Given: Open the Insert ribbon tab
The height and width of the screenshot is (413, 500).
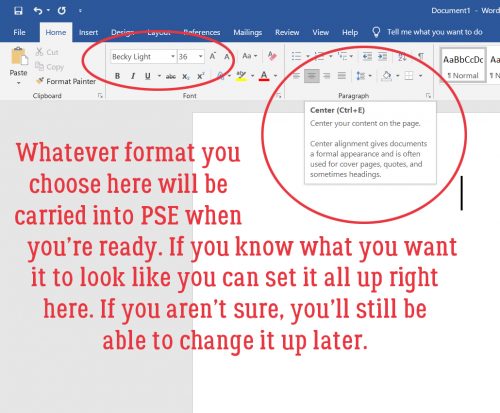Looking at the screenshot, I should tap(88, 32).
